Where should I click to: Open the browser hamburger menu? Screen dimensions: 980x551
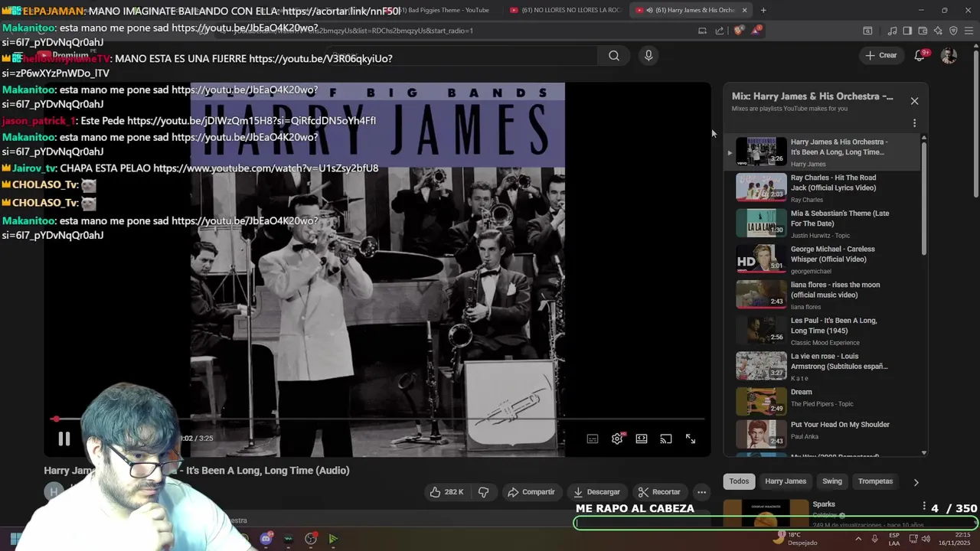[x=969, y=31]
